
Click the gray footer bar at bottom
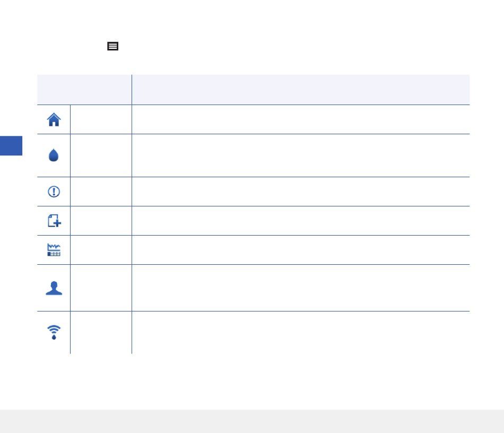tap(252, 421)
